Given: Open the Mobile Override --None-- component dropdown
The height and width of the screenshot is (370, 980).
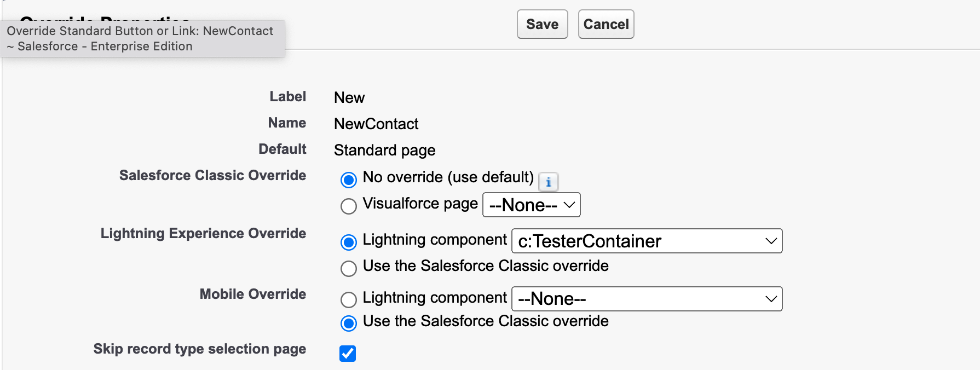Looking at the screenshot, I should pos(647,299).
